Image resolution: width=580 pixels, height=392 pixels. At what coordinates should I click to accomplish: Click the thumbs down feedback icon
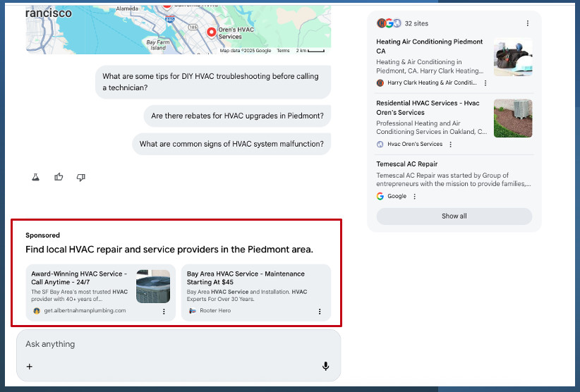80,177
